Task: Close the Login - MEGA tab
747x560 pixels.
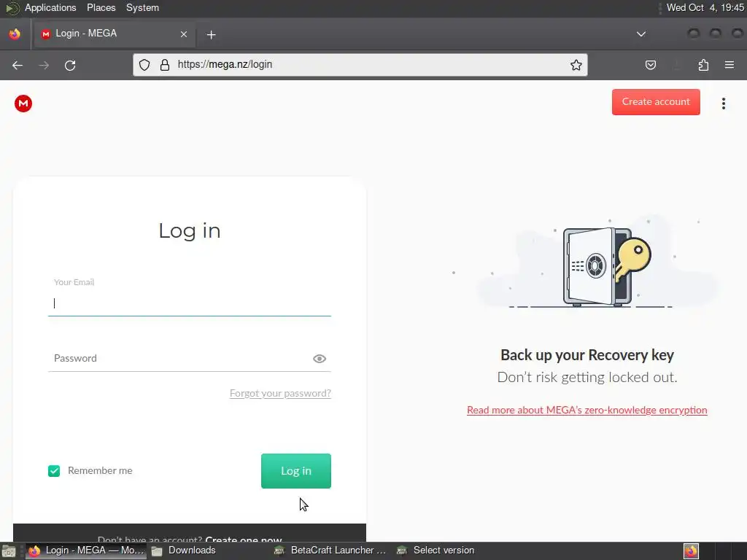Action: click(x=184, y=34)
